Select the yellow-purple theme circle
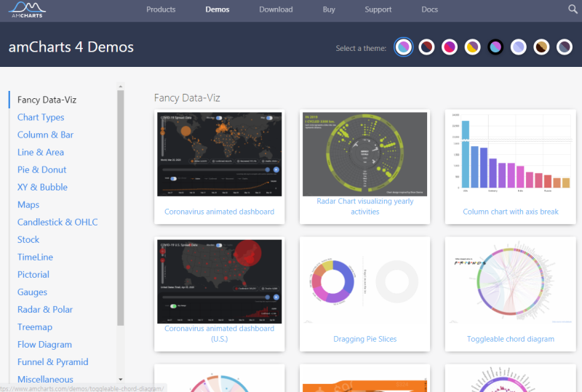This screenshot has height=392, width=582. [472, 47]
